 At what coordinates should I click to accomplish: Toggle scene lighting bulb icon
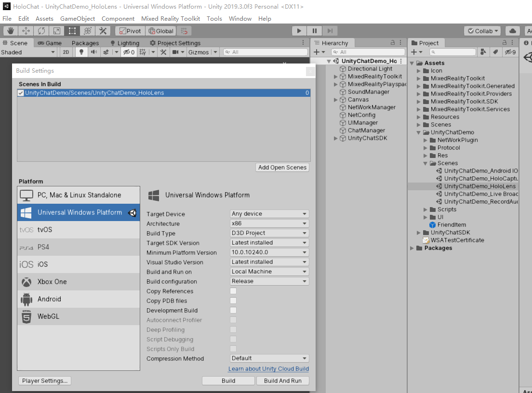(81, 52)
